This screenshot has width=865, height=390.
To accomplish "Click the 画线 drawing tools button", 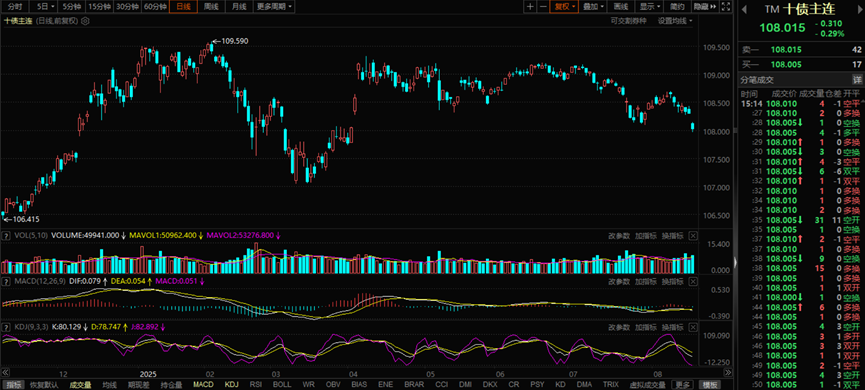I will 622,7.
